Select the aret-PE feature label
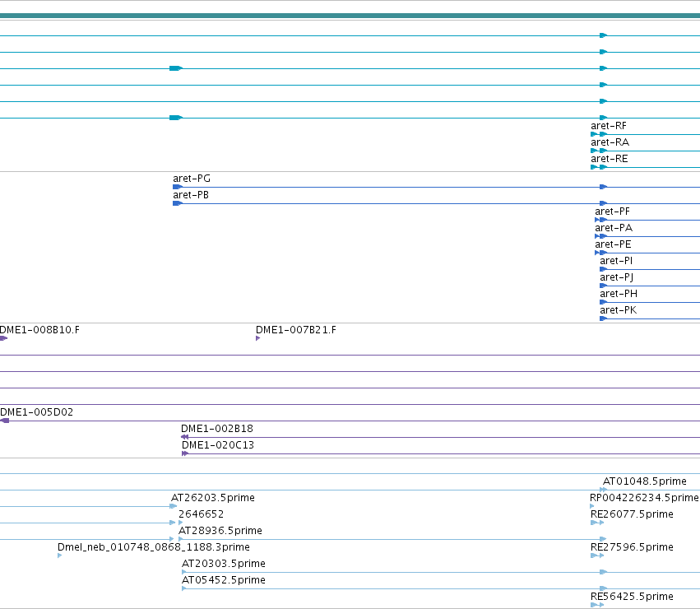Viewport: 700px width, 609px height. 613,245
